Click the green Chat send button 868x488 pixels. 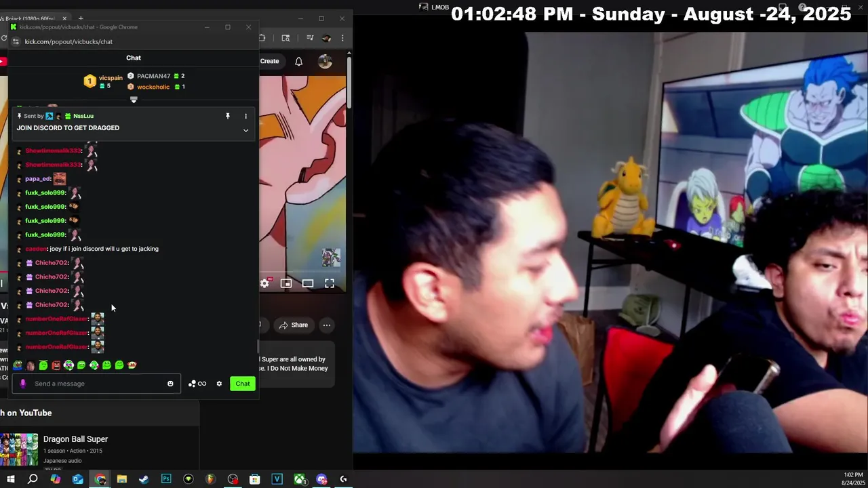(x=243, y=384)
